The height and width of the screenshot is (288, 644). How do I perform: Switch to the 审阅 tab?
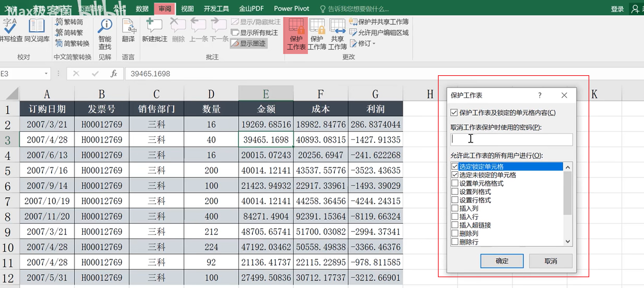165,9
